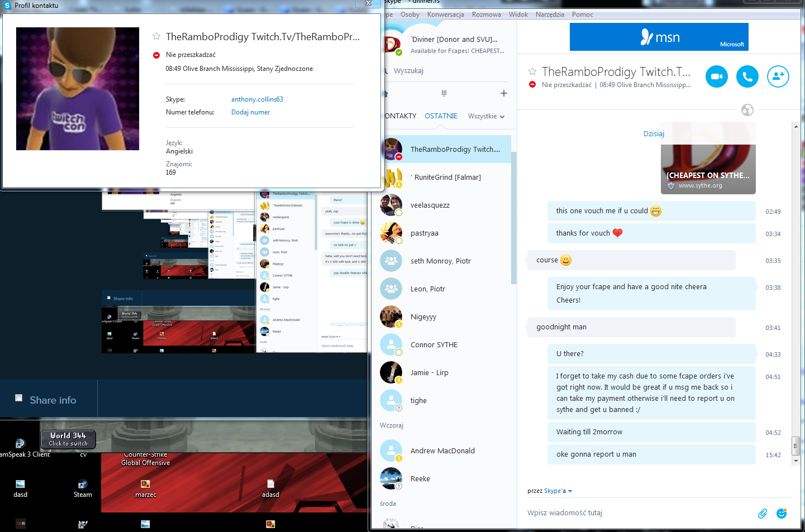
Task: Click the 'U there?' message
Action: click(x=651, y=354)
